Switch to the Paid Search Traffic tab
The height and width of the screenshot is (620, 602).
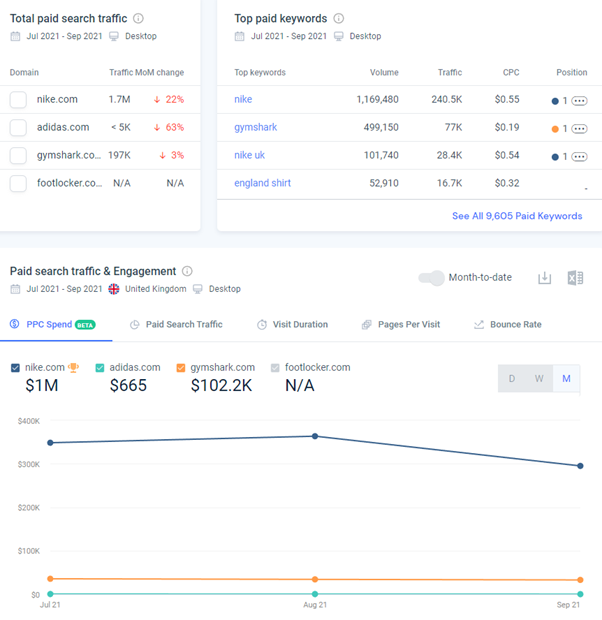[x=183, y=325]
